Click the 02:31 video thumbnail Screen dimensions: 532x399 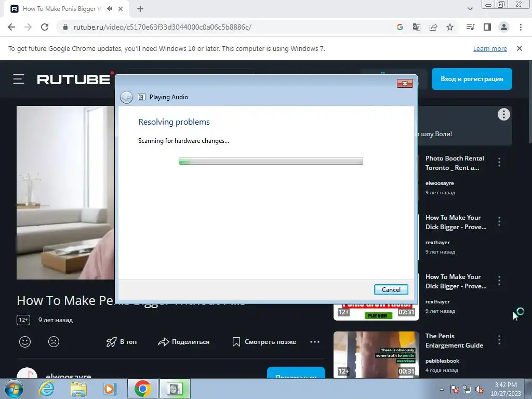click(x=376, y=312)
